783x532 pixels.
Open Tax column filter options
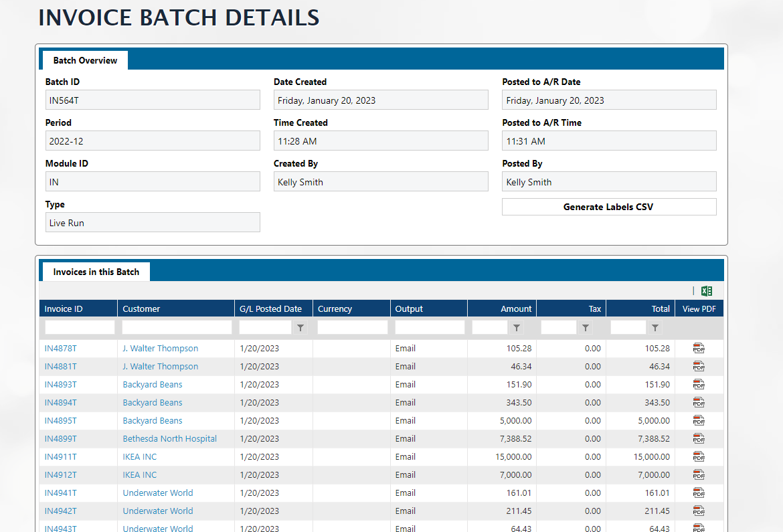click(586, 328)
